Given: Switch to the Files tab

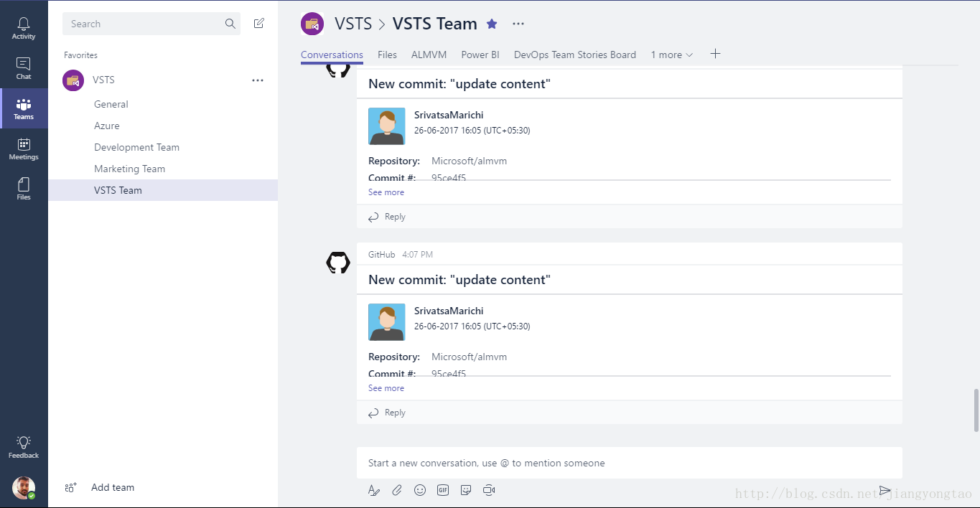Looking at the screenshot, I should pos(387,55).
